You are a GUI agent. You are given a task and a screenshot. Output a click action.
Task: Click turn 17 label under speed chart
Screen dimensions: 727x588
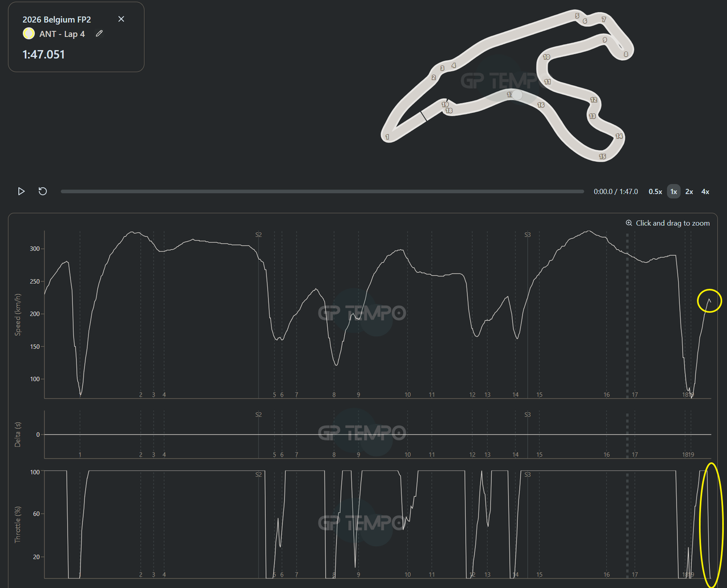click(x=635, y=394)
